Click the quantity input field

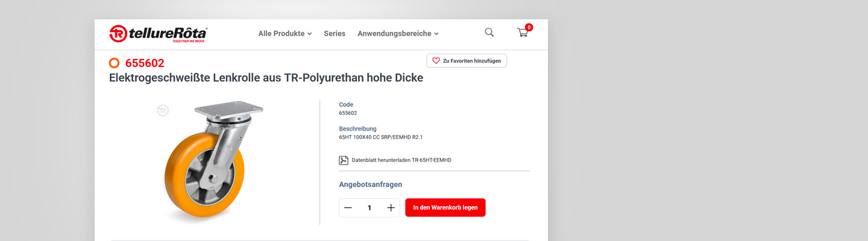coord(370,208)
